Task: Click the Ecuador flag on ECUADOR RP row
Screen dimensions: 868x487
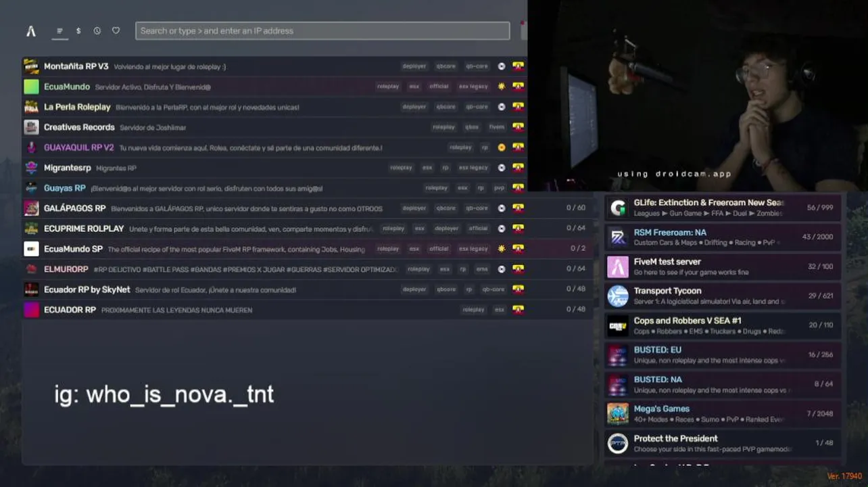Action: click(x=518, y=310)
